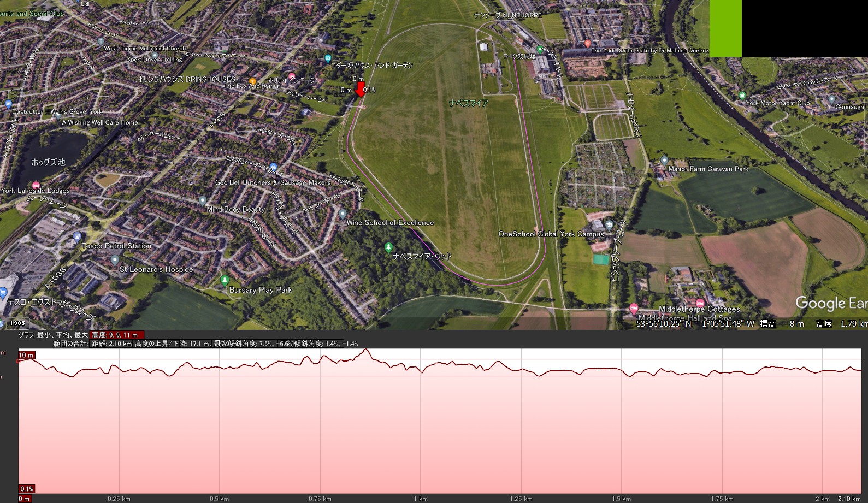The image size is (868, 503).
Task: Click the Ged Bell Butchers shop pin
Action: (274, 167)
